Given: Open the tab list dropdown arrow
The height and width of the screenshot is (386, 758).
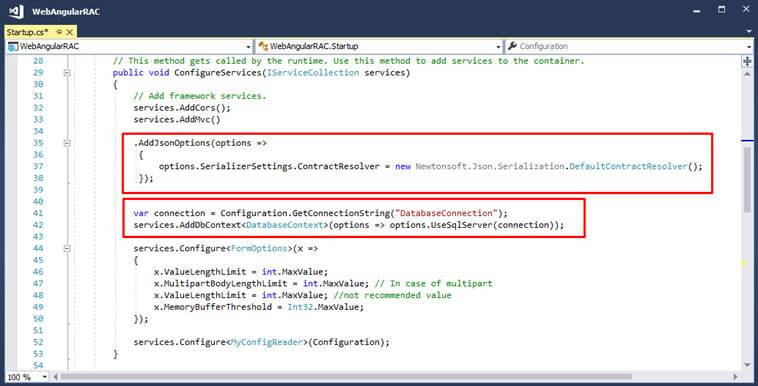Looking at the screenshot, I should 749,32.
